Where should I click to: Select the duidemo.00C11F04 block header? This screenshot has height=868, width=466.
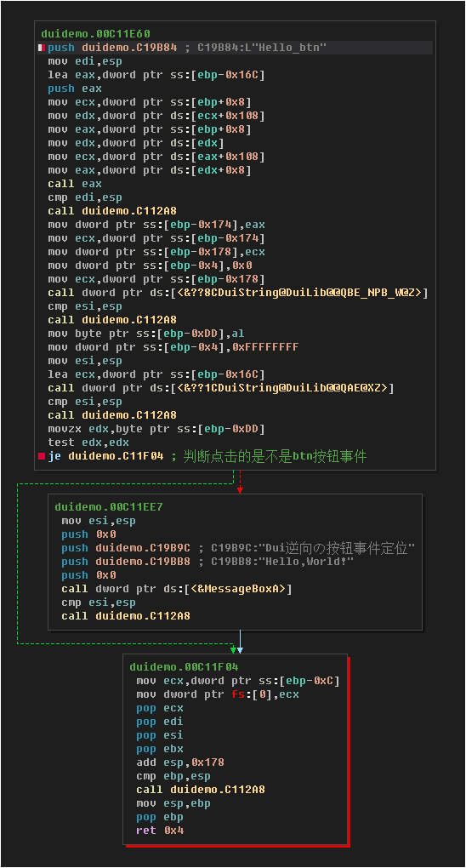point(184,667)
